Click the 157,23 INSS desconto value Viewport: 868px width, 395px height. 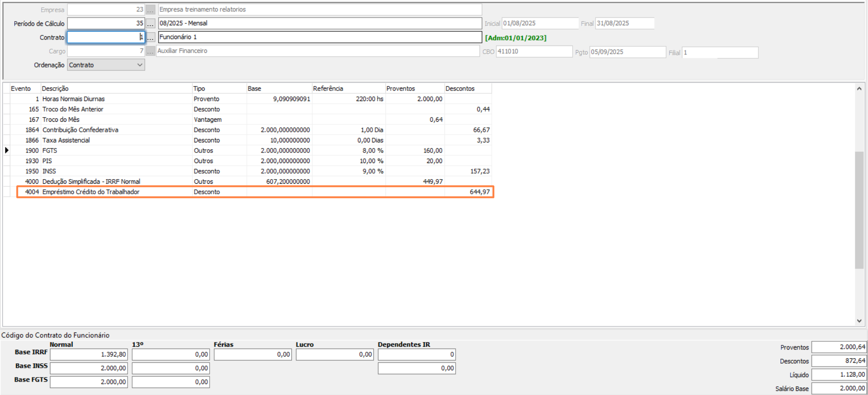(x=479, y=171)
